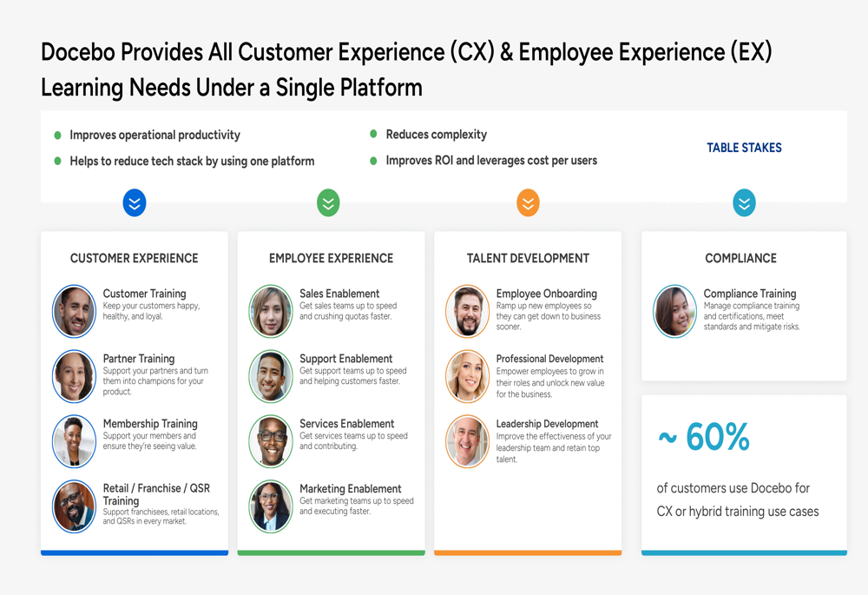Click the COMPLIANCE column title
This screenshot has height=595, width=868.
point(740,258)
